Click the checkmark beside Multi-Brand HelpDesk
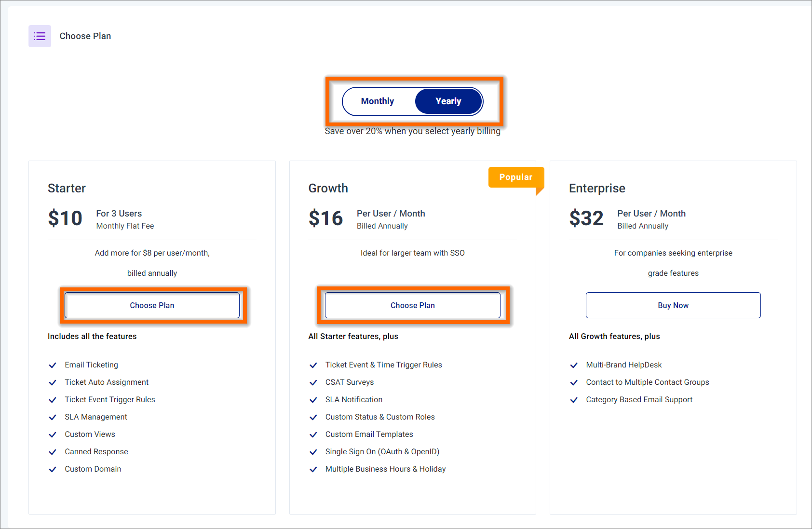 [574, 365]
